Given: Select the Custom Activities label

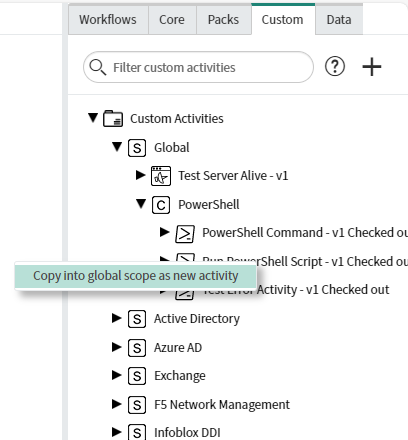Looking at the screenshot, I should pyautogui.click(x=177, y=118).
